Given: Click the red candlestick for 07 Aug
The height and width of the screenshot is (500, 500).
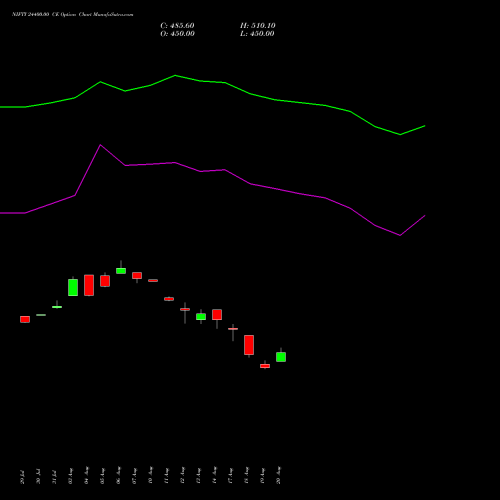Looking at the screenshot, I should tap(137, 276).
